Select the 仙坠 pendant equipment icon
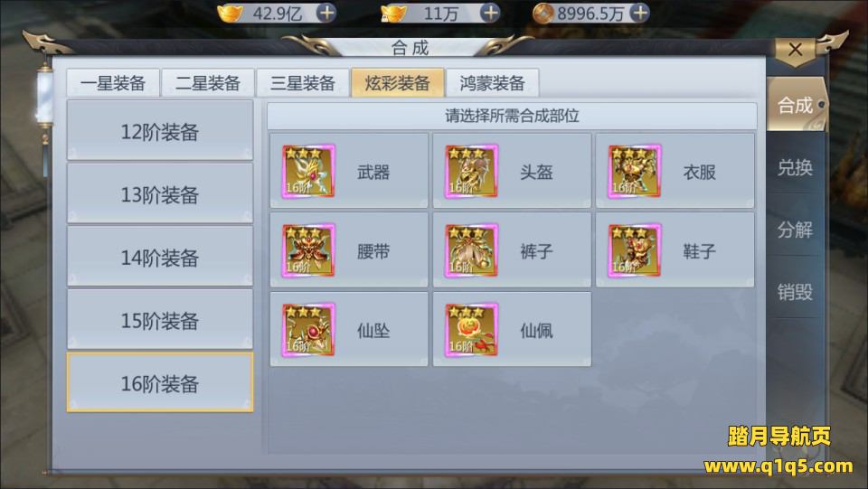The width and height of the screenshot is (868, 489). click(309, 330)
